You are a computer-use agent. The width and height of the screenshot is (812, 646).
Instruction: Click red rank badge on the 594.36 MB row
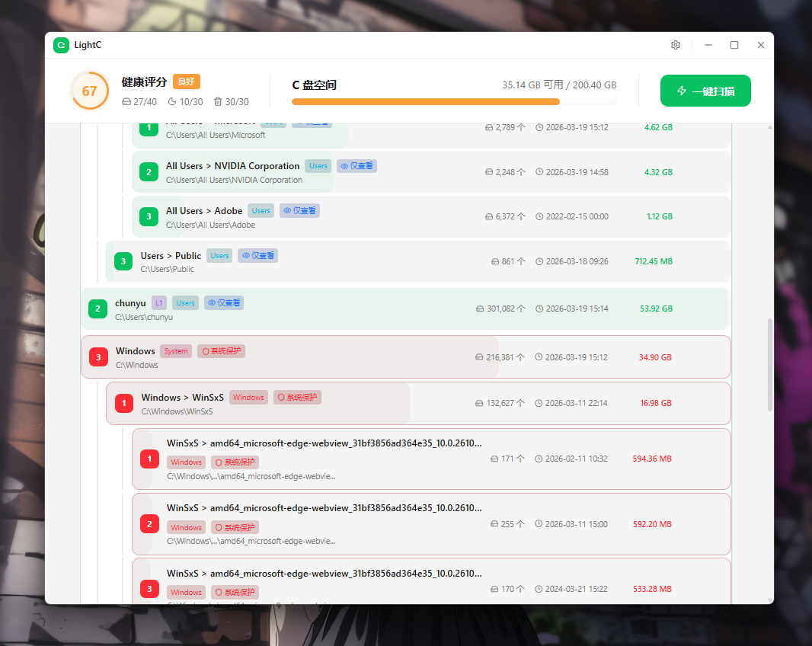(149, 459)
